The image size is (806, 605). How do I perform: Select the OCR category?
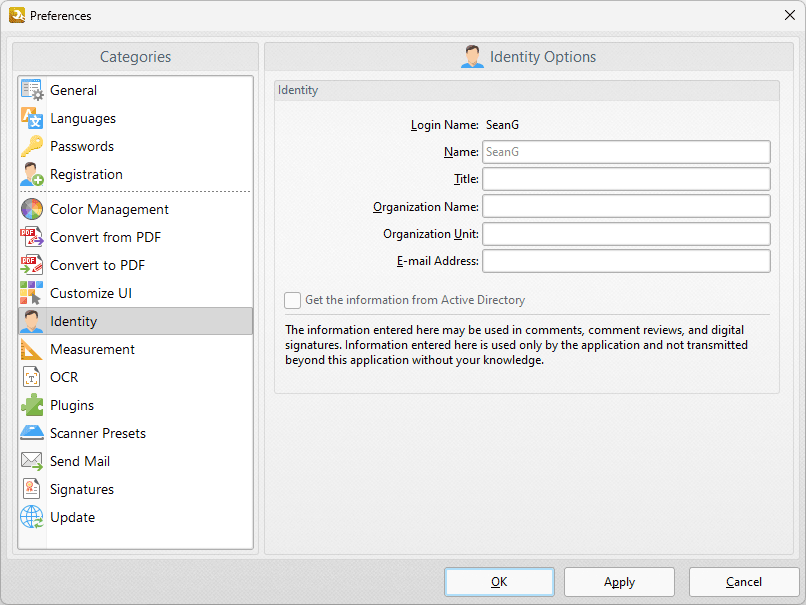pos(136,377)
